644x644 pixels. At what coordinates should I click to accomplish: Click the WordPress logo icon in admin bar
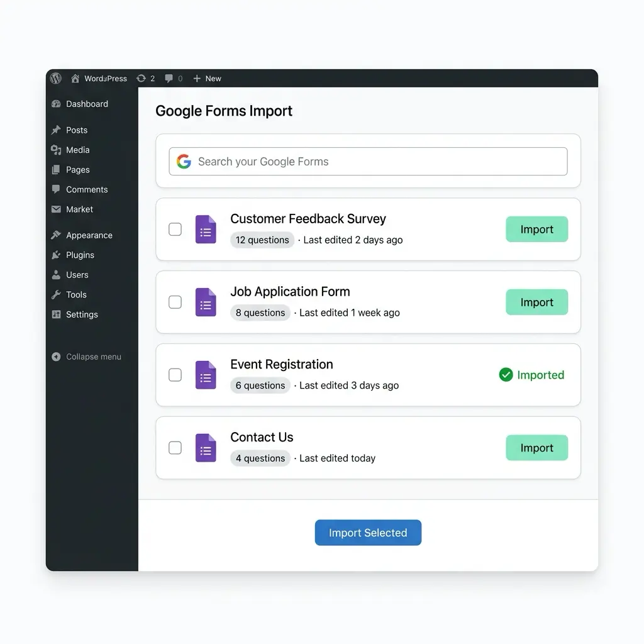click(x=56, y=78)
